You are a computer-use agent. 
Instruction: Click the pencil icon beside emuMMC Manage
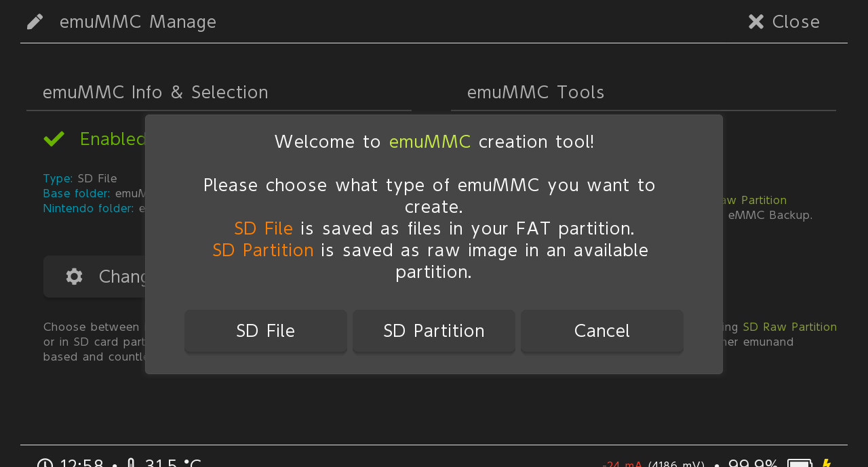[x=35, y=22]
